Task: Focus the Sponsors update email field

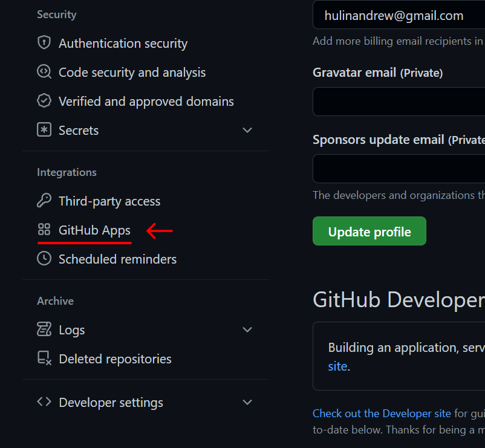Action: (x=399, y=169)
